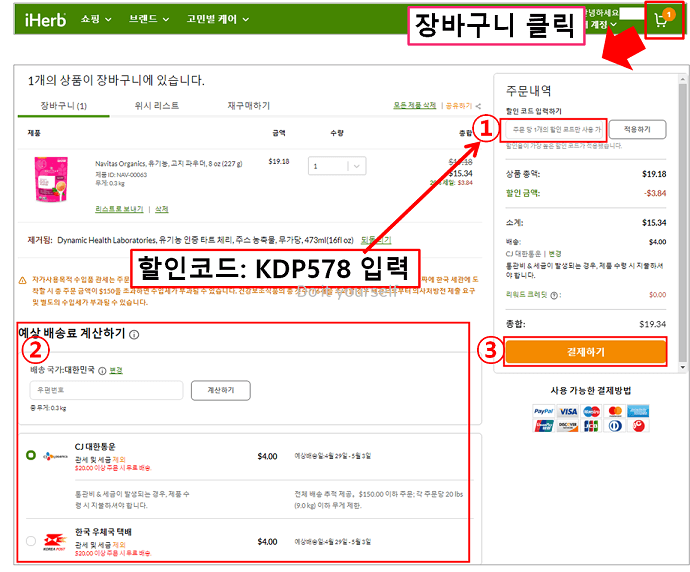Image resolution: width=690 pixels, height=572 pixels.
Task: Click the customs warning triangle icon
Action: pyautogui.click(x=22, y=280)
